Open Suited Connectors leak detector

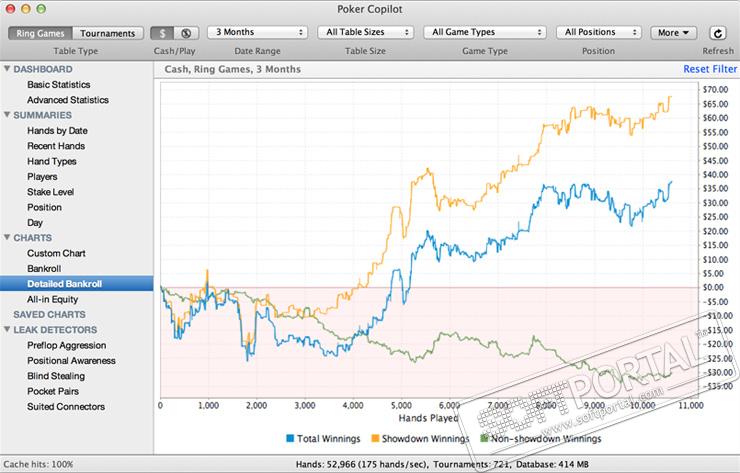coord(66,406)
